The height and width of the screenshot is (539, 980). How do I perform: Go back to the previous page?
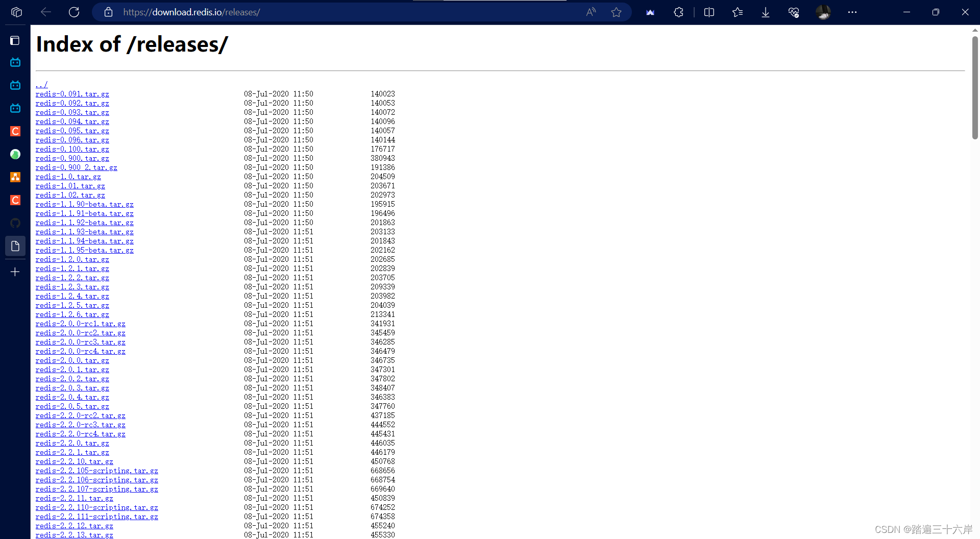46,12
